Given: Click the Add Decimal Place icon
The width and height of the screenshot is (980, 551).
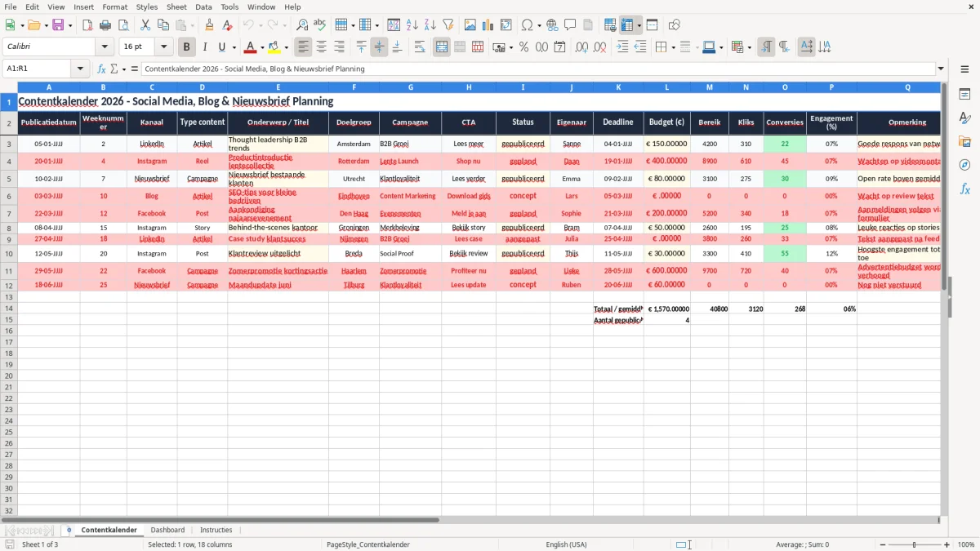Looking at the screenshot, I should [x=581, y=47].
